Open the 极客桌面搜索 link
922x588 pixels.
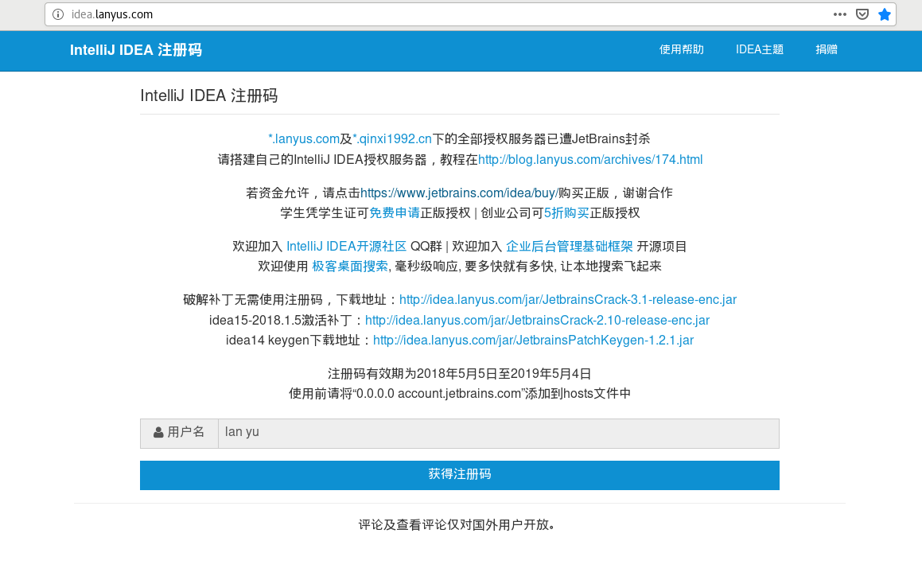(350, 267)
